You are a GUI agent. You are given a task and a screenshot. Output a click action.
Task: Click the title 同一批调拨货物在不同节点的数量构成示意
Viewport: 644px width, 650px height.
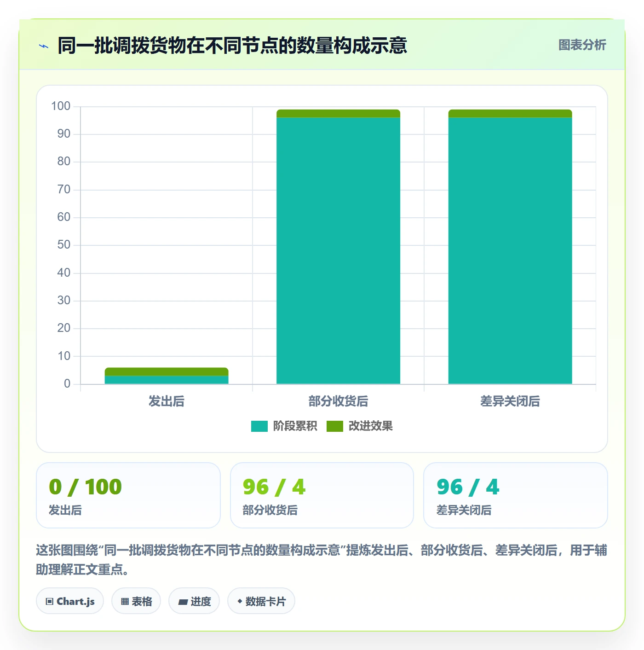coord(232,46)
